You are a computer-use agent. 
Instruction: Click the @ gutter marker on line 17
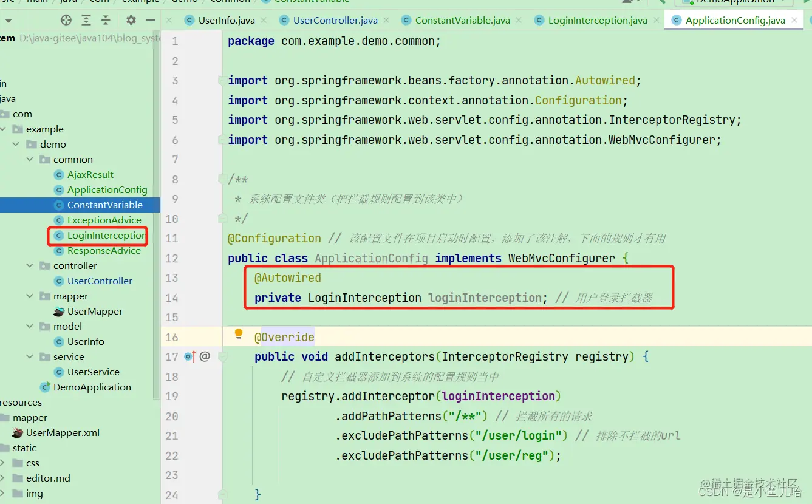205,356
